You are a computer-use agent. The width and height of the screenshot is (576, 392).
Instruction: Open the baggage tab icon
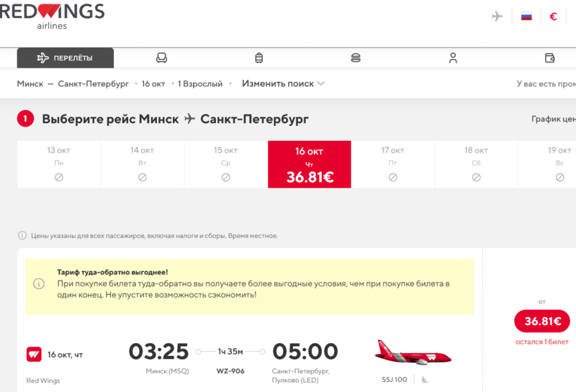258,58
